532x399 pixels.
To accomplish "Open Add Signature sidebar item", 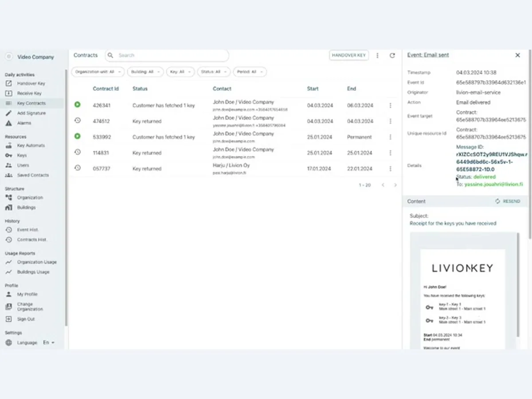I will click(31, 113).
